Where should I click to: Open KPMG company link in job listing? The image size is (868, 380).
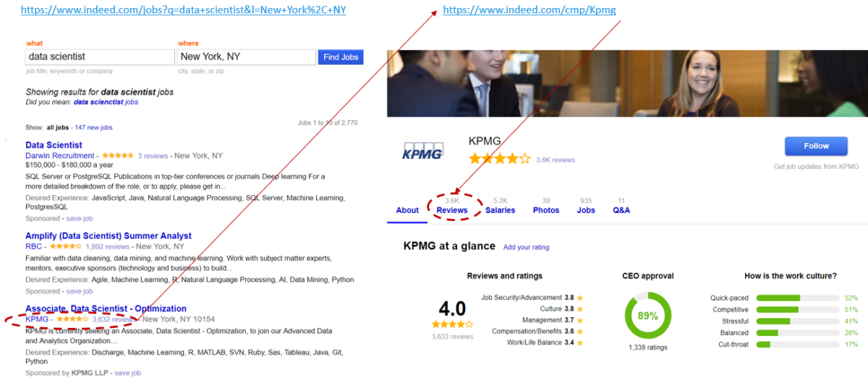click(x=37, y=319)
